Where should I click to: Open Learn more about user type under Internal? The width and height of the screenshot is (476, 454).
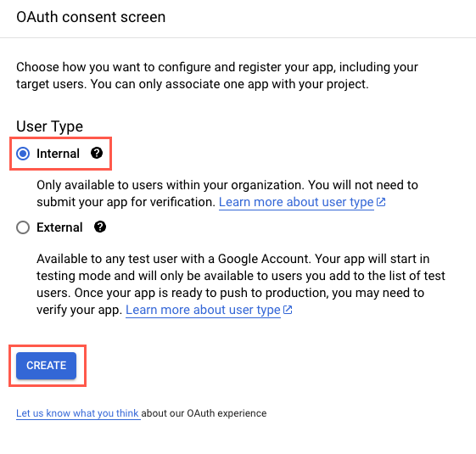[296, 202]
